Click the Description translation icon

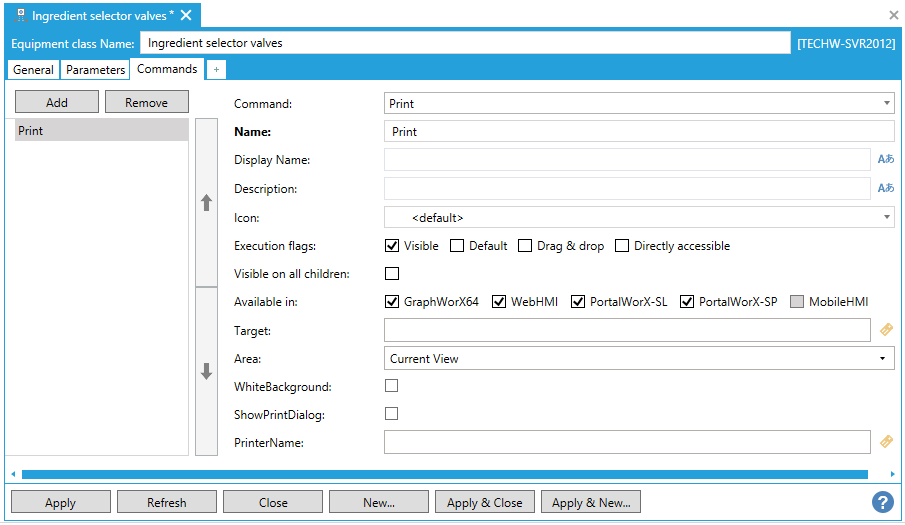pyautogui.click(x=885, y=188)
